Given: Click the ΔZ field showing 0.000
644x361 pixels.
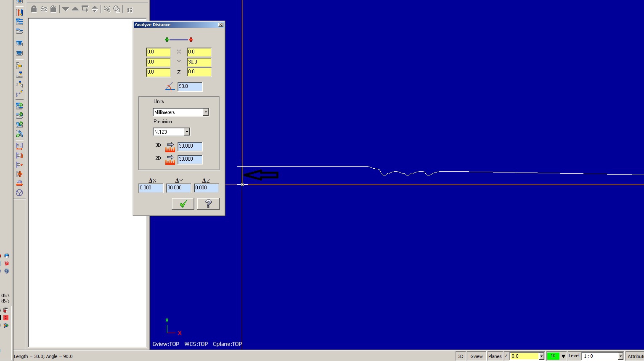Looking at the screenshot, I should point(207,188).
